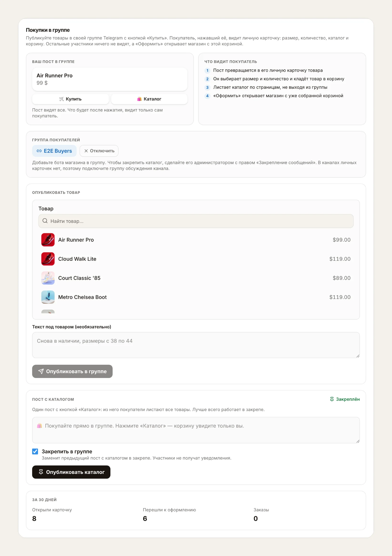Choose the Metro Chelsea Boot row name

click(x=83, y=297)
